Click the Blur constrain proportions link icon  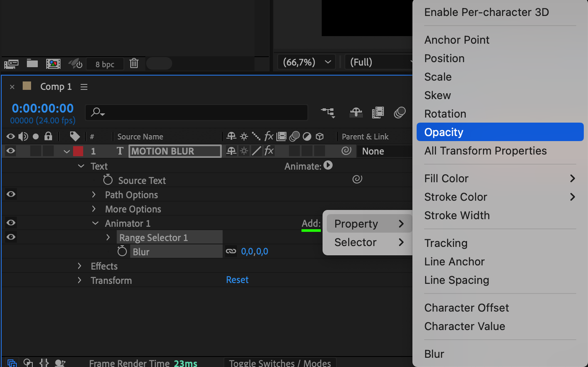pyautogui.click(x=231, y=252)
